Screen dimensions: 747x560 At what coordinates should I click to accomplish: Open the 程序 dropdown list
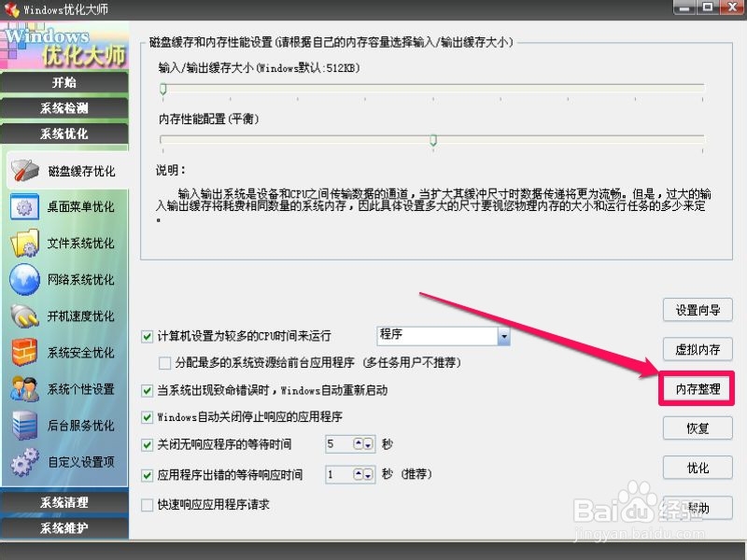pyautogui.click(x=505, y=337)
